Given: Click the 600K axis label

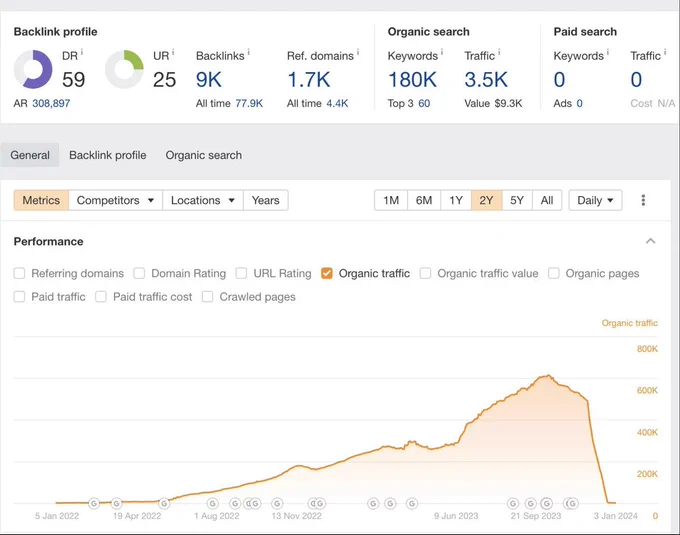Looking at the screenshot, I should pyautogui.click(x=647, y=390).
